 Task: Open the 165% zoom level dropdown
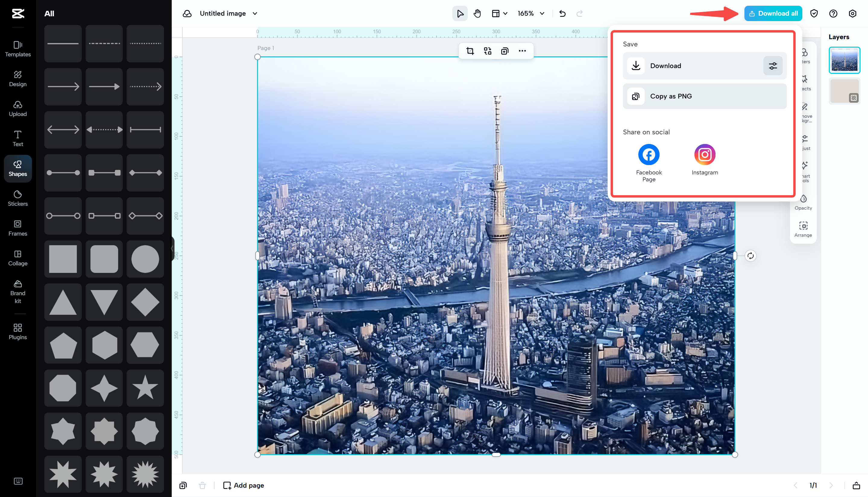(530, 13)
